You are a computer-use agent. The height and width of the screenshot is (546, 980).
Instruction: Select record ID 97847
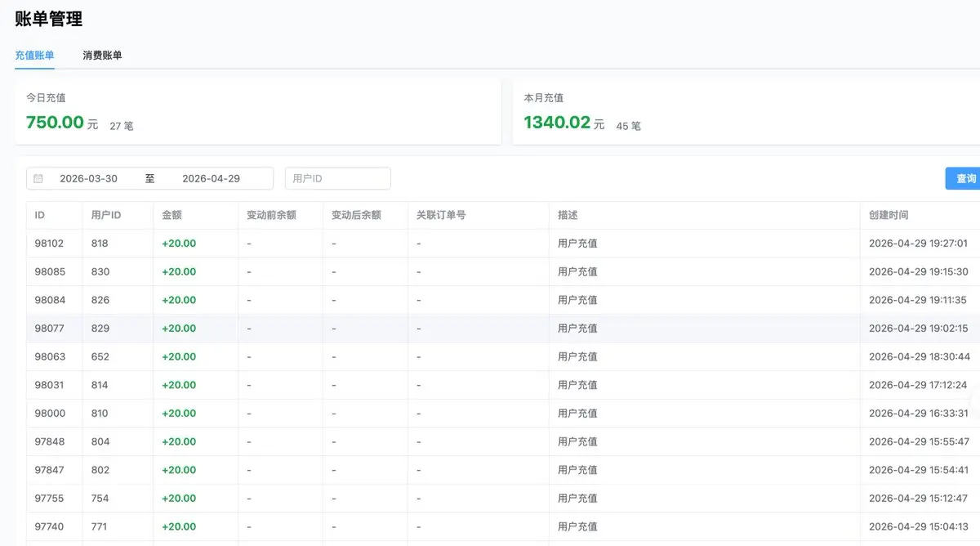pos(50,470)
